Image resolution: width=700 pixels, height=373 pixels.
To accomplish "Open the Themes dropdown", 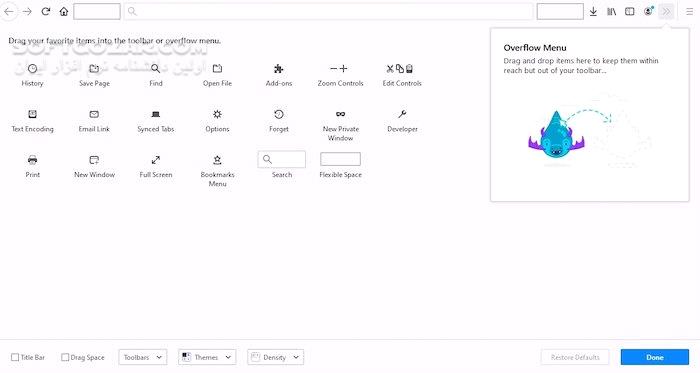I will [x=207, y=357].
